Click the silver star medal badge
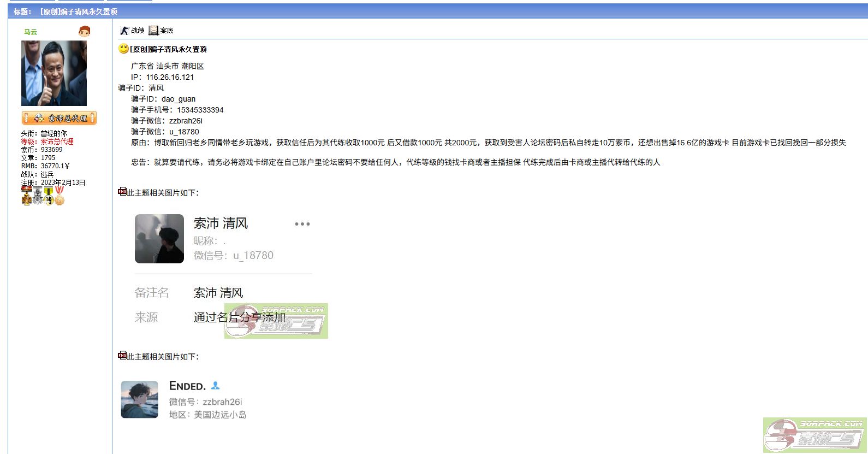868x454 pixels. [38, 196]
